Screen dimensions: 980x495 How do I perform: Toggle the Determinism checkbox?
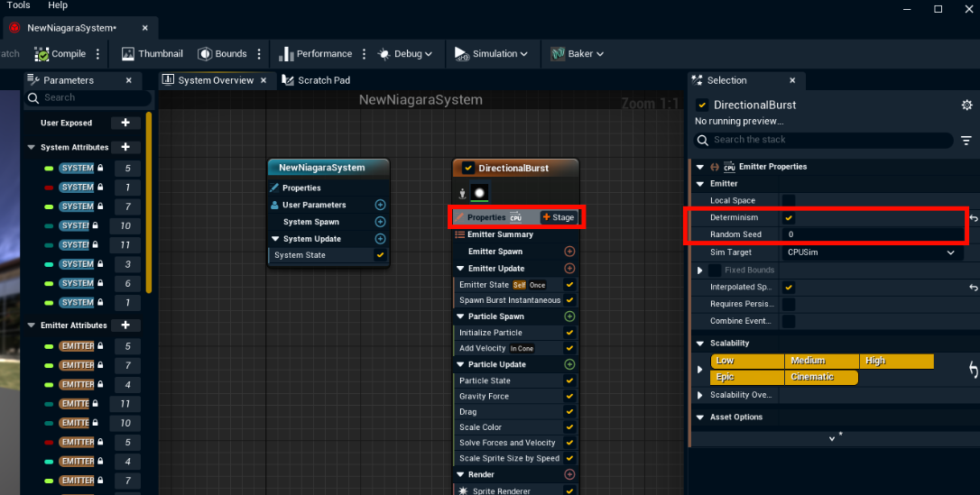[x=789, y=218]
